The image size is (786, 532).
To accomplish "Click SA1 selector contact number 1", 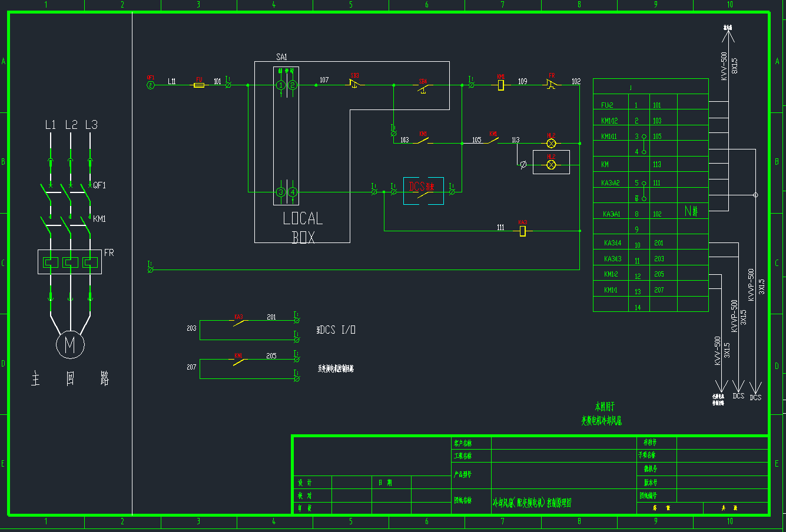I will tap(281, 85).
